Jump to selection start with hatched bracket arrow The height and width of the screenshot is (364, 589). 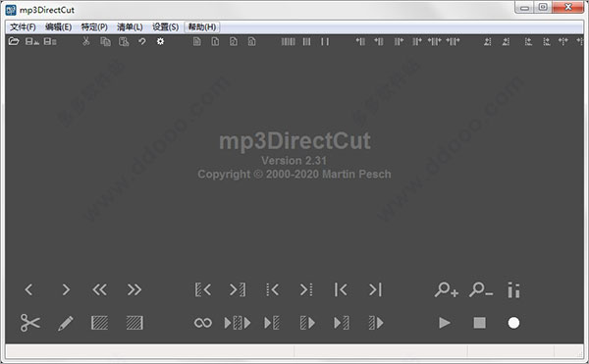coord(203,289)
